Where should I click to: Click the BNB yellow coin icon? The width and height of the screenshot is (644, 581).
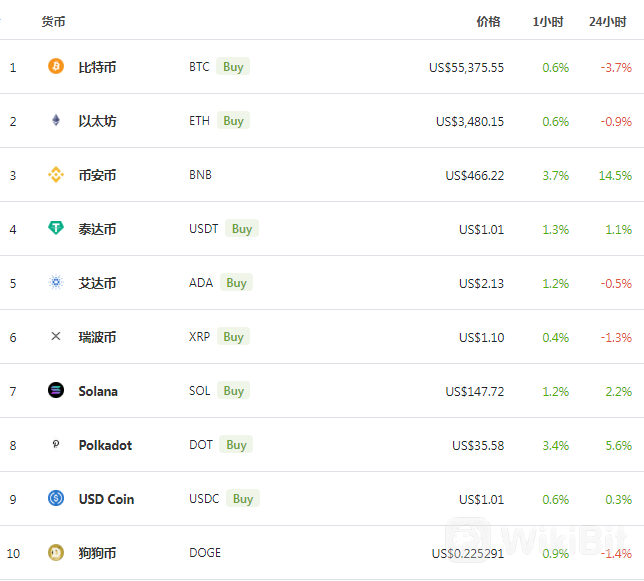click(x=56, y=175)
